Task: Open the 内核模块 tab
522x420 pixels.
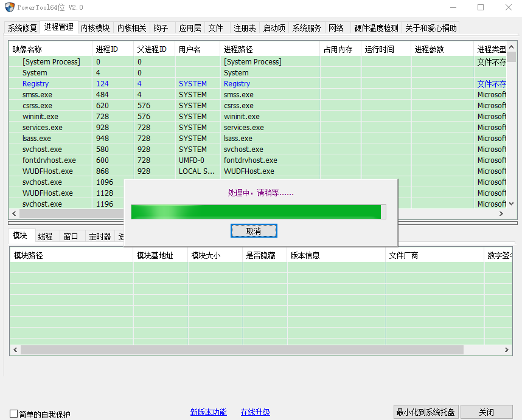Action: pos(95,27)
